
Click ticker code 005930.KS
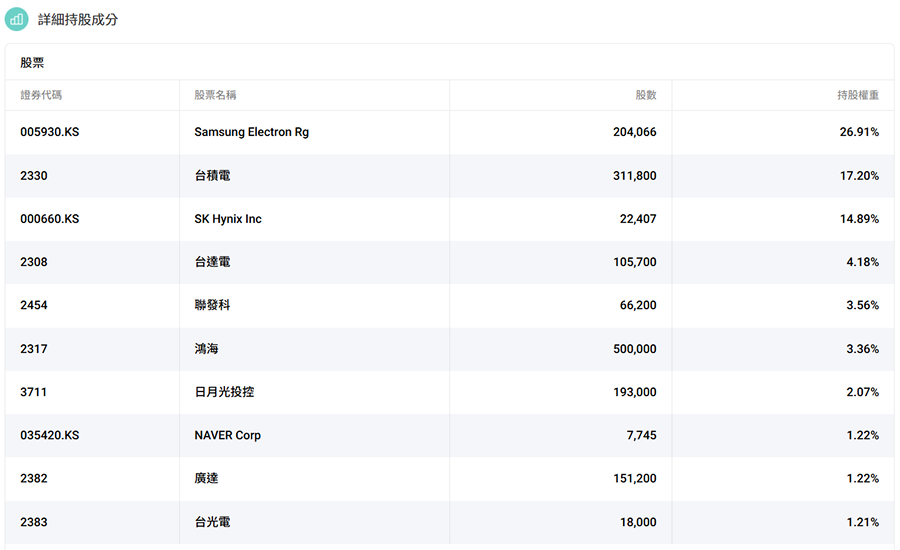(x=49, y=132)
